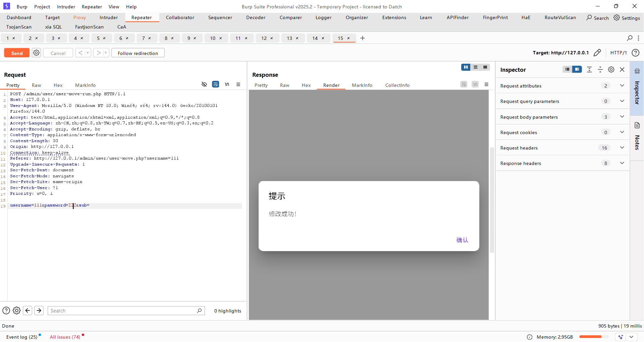The height and width of the screenshot is (342, 644).
Task: Click the Follow redirection button
Action: (x=138, y=53)
